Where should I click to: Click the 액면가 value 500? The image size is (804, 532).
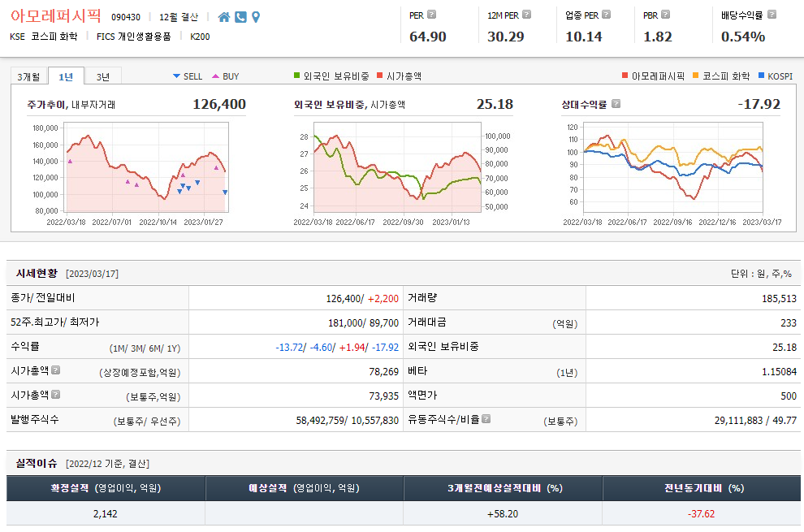click(x=789, y=396)
